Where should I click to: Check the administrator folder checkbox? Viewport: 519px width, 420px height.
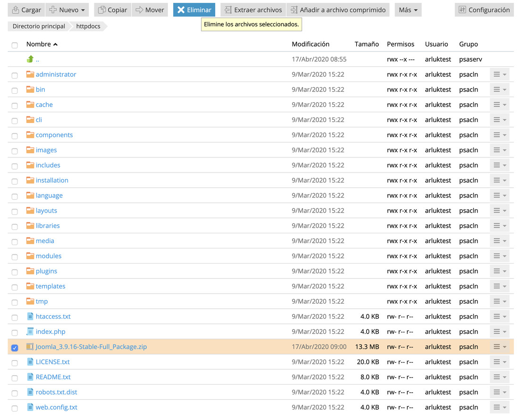[x=15, y=75]
